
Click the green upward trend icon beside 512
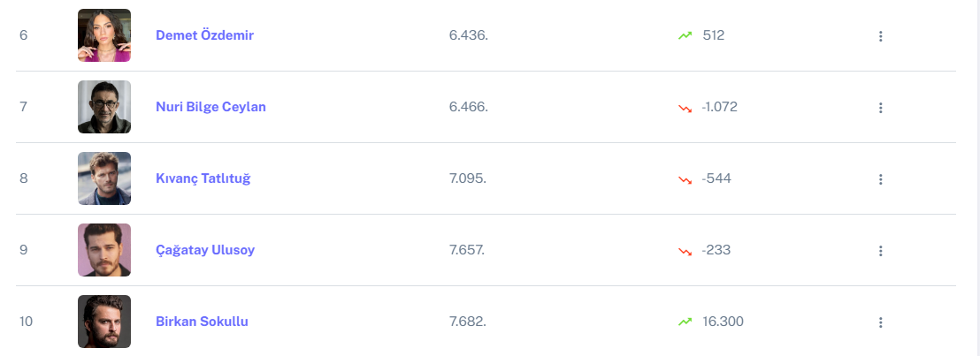pyautogui.click(x=685, y=35)
